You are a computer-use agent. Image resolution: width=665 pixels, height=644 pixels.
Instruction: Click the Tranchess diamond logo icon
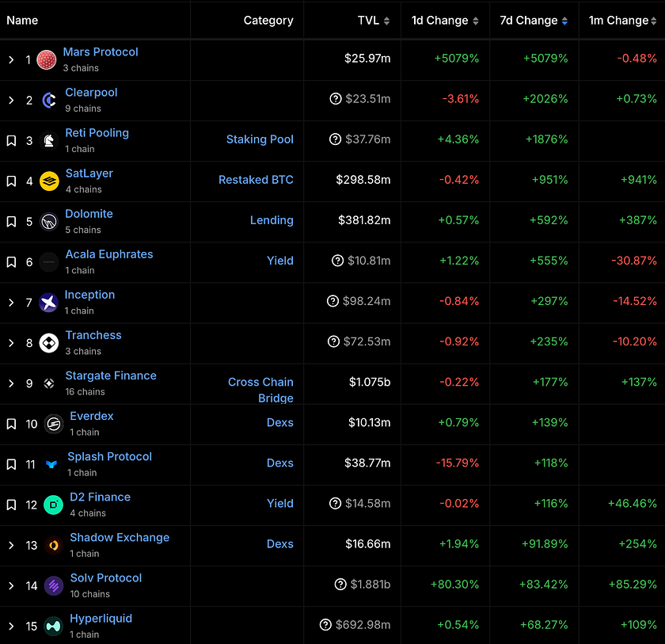49,343
